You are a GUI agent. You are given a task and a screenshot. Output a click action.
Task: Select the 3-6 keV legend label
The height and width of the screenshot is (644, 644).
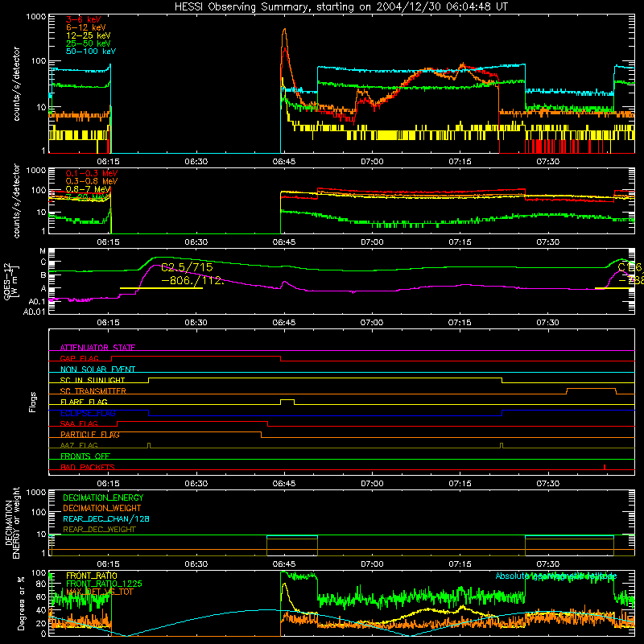pos(83,19)
